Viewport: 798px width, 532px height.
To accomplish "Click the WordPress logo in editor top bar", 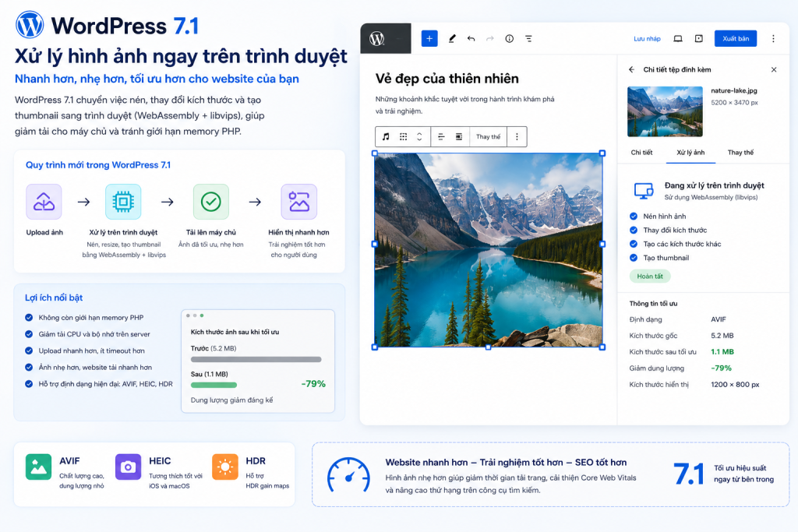I will (377, 39).
